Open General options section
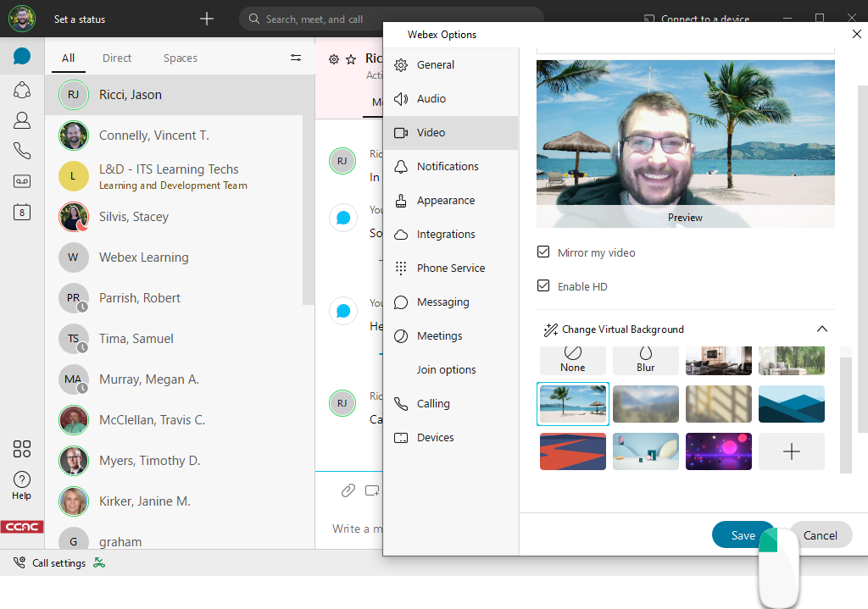 pos(451,64)
